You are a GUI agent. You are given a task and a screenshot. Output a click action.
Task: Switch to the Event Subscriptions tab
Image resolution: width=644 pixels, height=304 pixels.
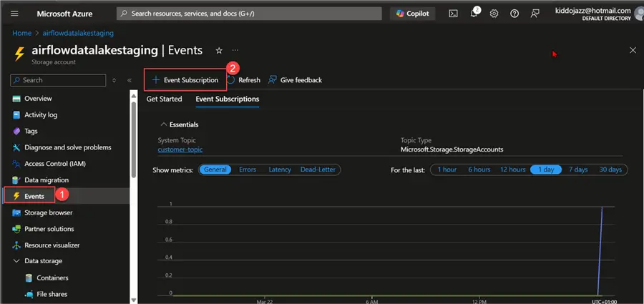tap(227, 99)
